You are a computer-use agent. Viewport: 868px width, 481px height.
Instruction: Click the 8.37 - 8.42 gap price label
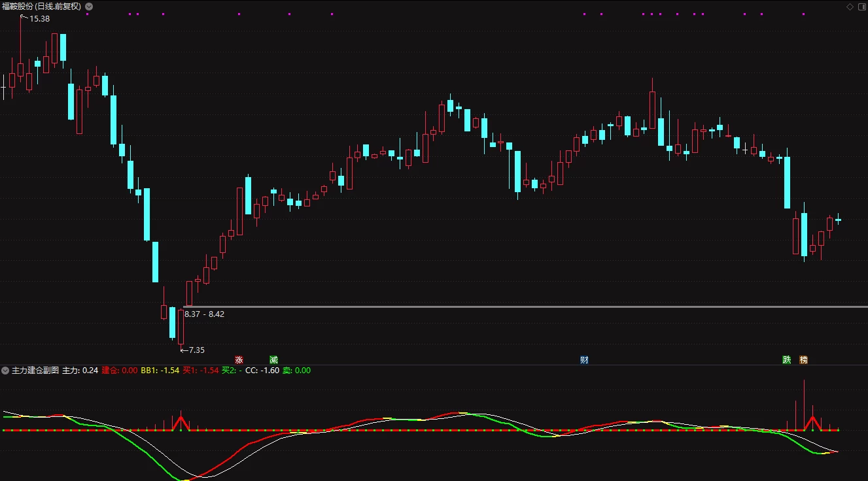pyautogui.click(x=205, y=314)
